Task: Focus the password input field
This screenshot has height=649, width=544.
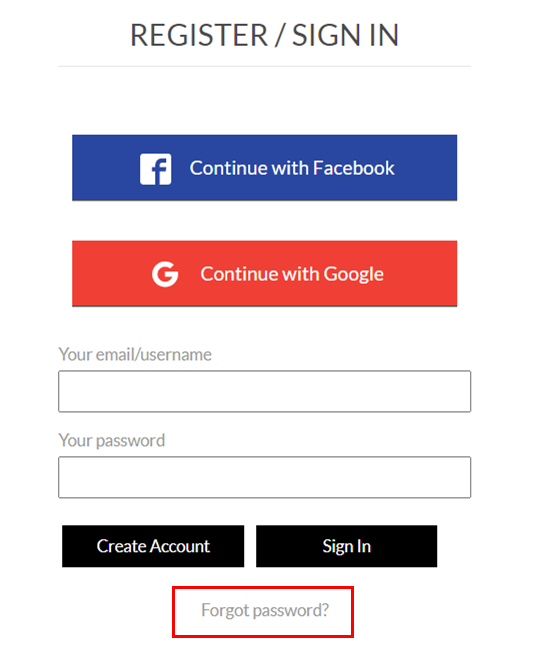Action: [x=265, y=477]
